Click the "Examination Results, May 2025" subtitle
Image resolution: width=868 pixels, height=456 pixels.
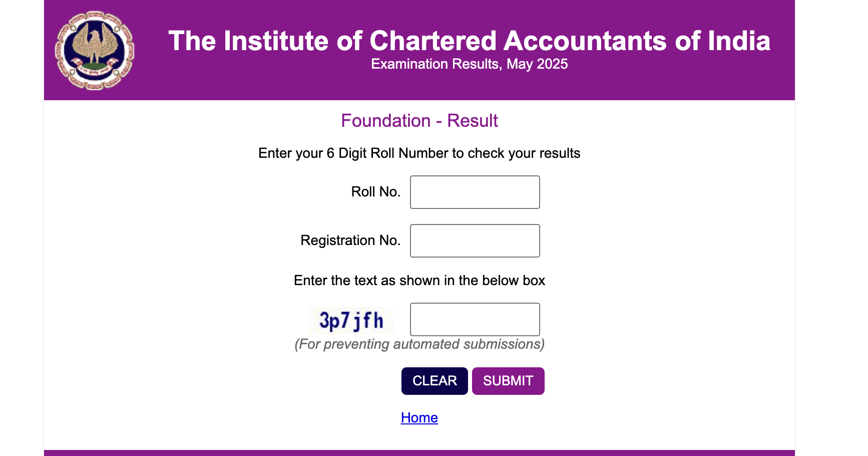[469, 64]
